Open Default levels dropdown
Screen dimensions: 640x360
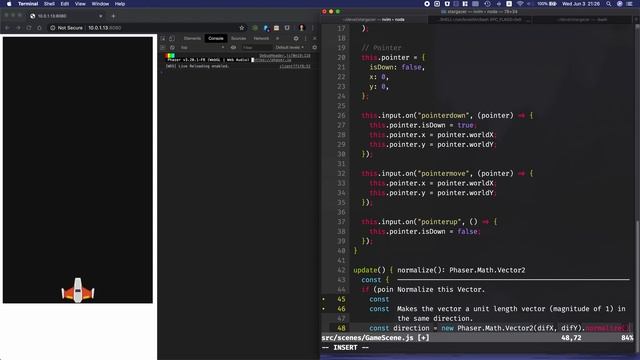point(289,48)
